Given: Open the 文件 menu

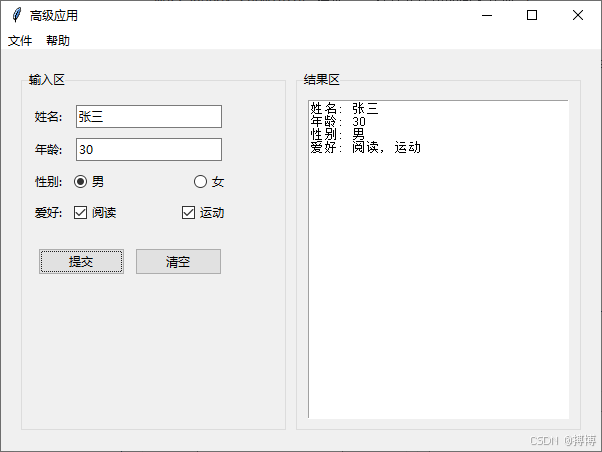Looking at the screenshot, I should 20,41.
